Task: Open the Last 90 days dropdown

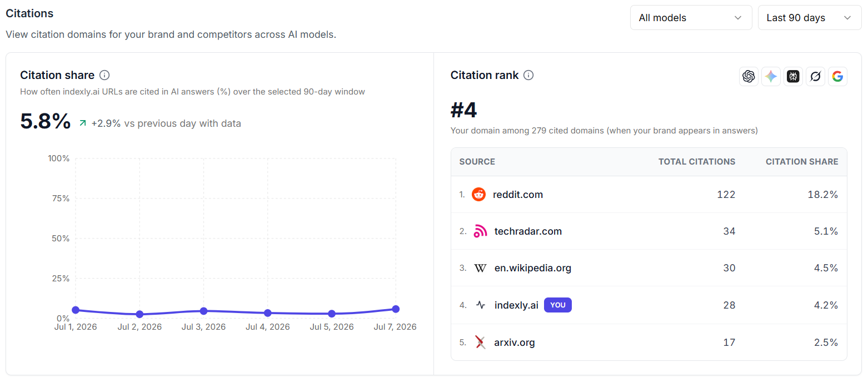Action: 810,18
